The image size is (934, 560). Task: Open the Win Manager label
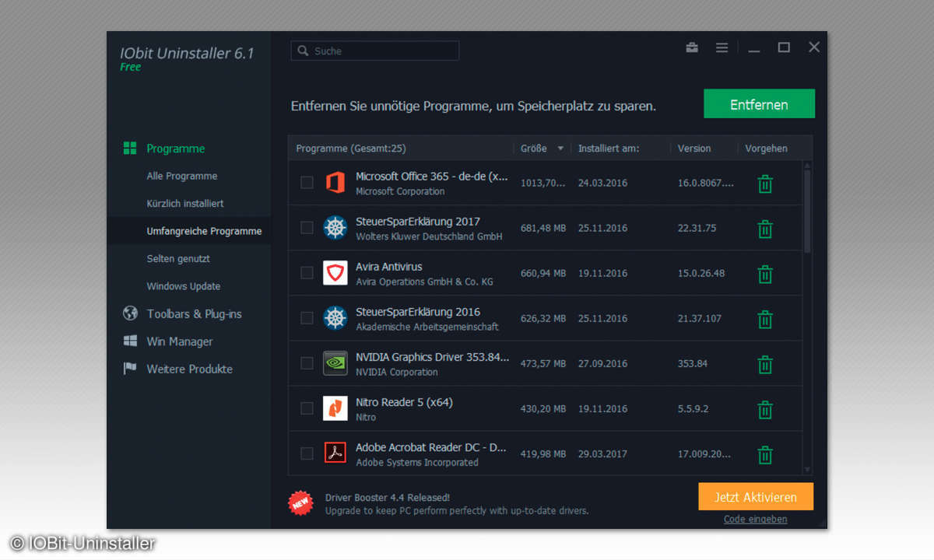[x=180, y=341]
